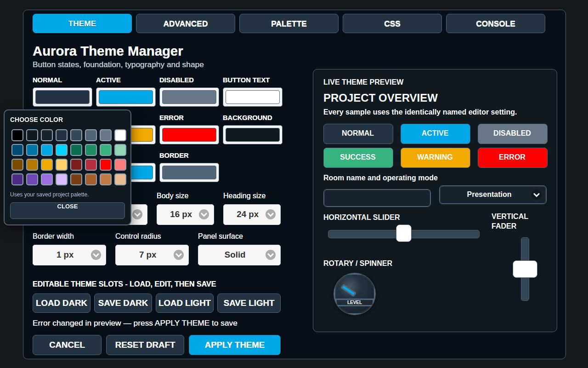Click the Load Dark button
Viewport: 588px width, 368px height.
[62, 303]
